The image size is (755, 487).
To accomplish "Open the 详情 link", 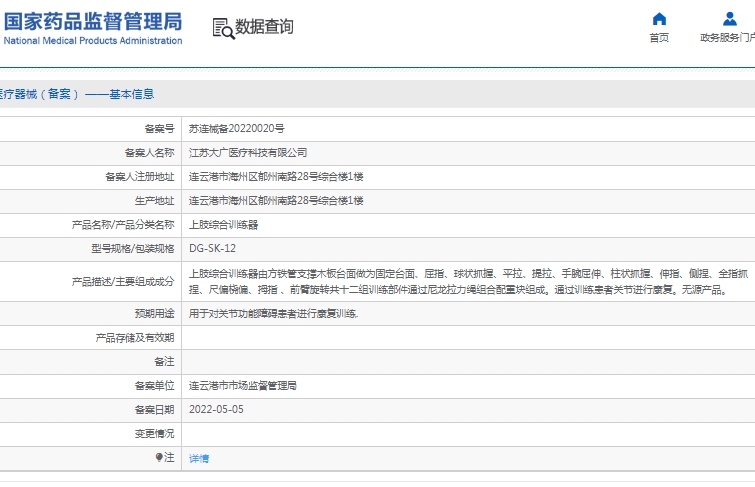I will (199, 459).
